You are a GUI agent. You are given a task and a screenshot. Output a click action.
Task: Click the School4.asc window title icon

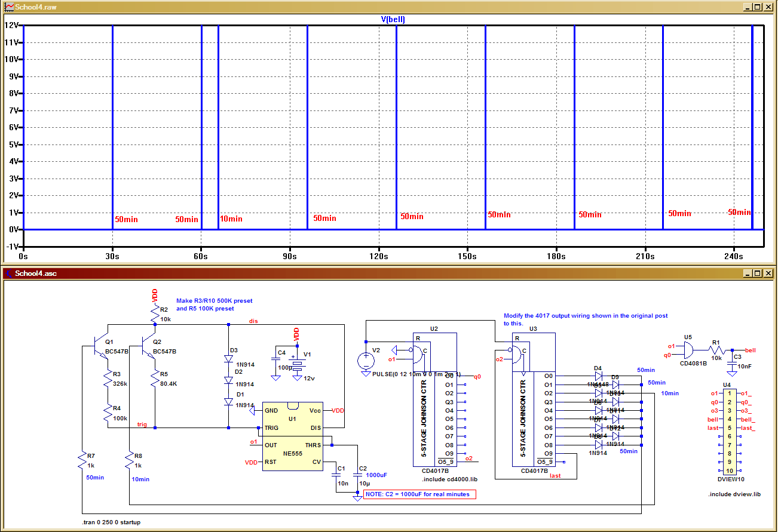(x=10, y=273)
